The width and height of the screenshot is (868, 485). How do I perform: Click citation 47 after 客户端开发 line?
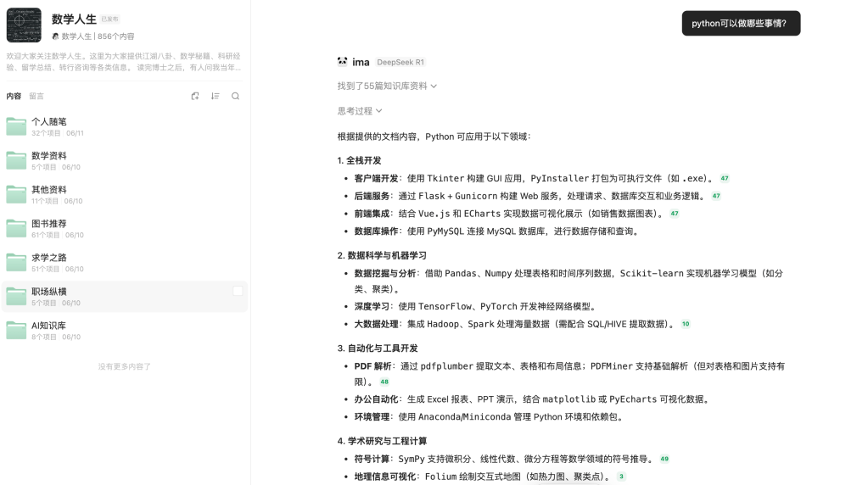tap(724, 179)
